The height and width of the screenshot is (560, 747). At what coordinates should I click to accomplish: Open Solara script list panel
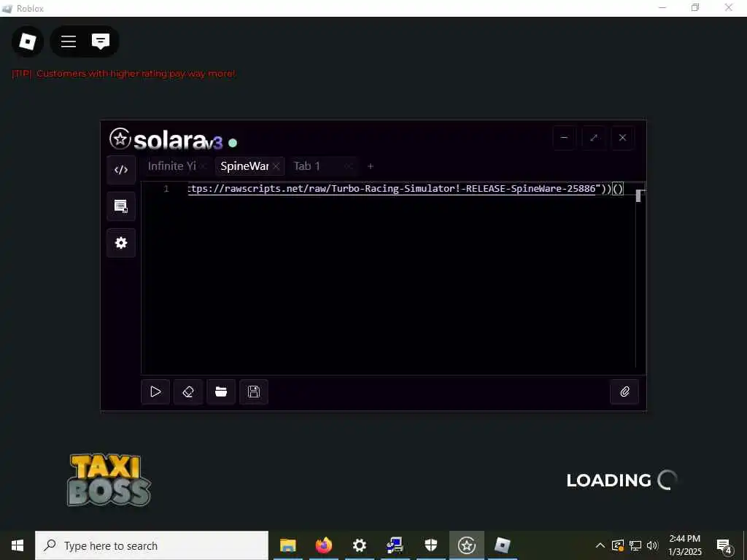pos(121,206)
